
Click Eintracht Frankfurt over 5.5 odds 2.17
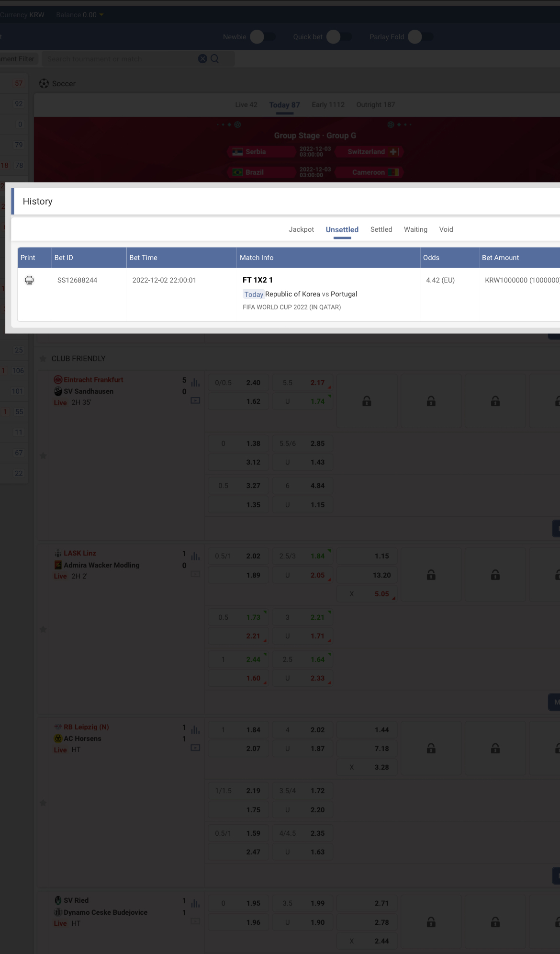302,383
